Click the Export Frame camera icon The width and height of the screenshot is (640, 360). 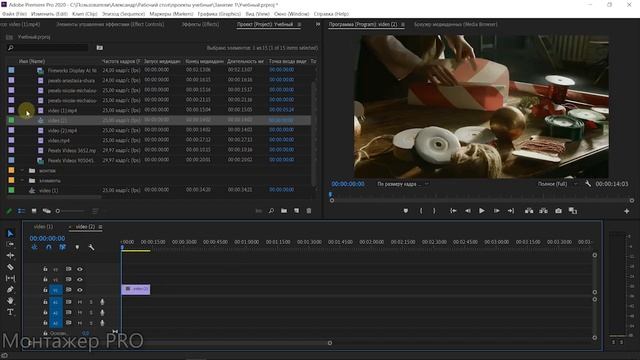[558, 211]
